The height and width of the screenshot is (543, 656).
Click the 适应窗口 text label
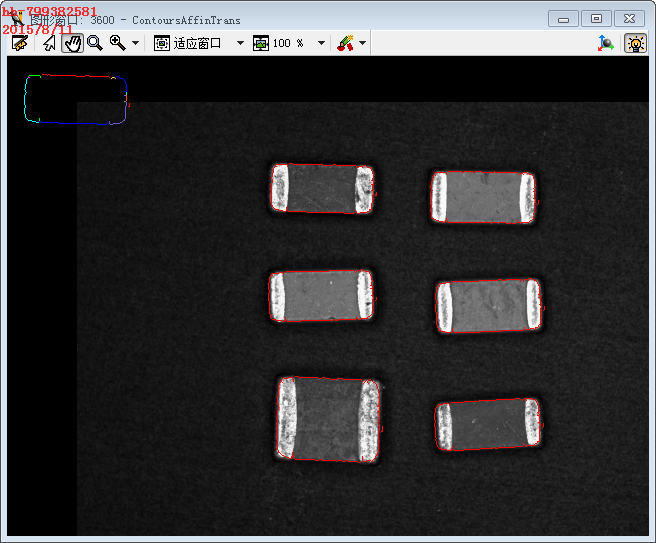pyautogui.click(x=197, y=43)
